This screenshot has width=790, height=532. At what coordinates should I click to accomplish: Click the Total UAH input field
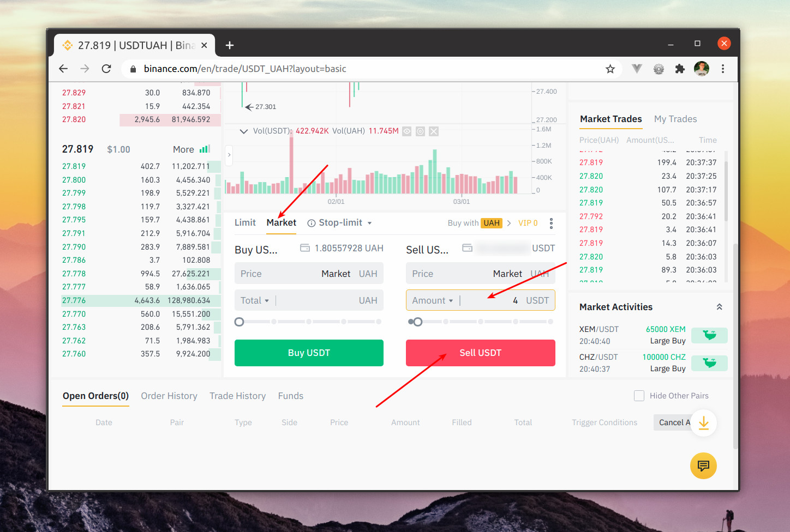click(x=309, y=300)
